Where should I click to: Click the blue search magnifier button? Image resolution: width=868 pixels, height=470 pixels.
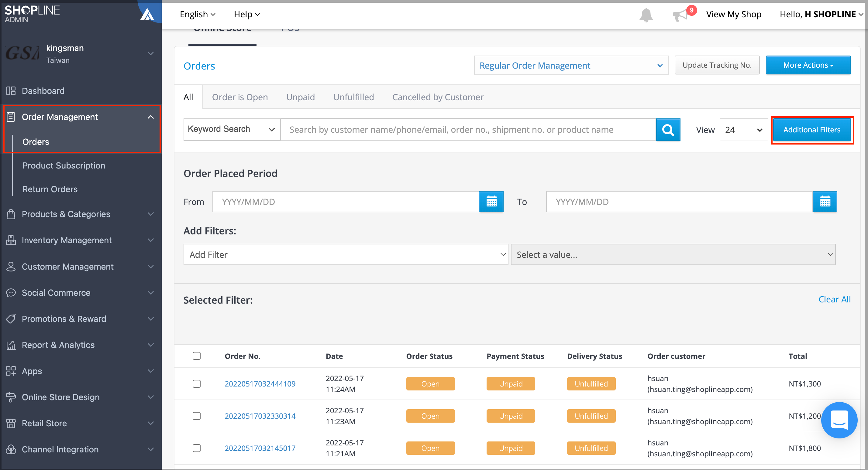point(668,130)
